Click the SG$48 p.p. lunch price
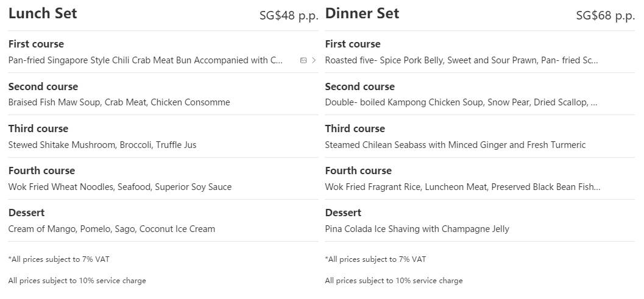Image resolution: width=644 pixels, height=299 pixels. tap(289, 16)
